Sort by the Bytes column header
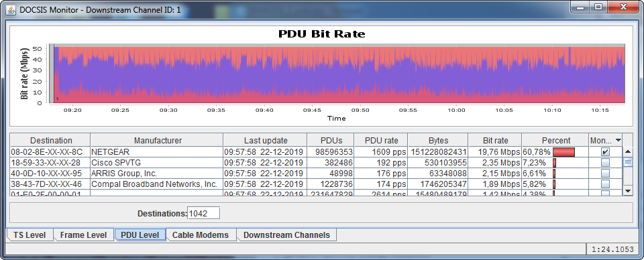 (438, 140)
